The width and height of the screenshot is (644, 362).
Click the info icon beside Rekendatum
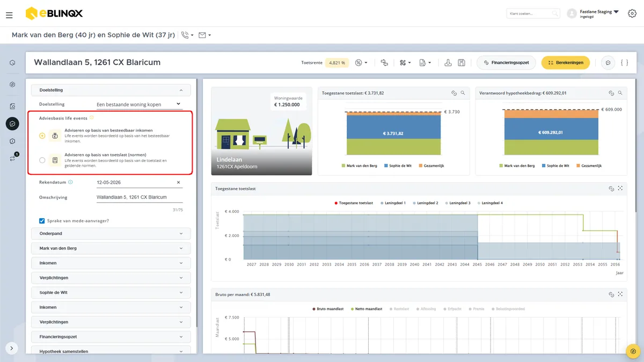[71, 182]
